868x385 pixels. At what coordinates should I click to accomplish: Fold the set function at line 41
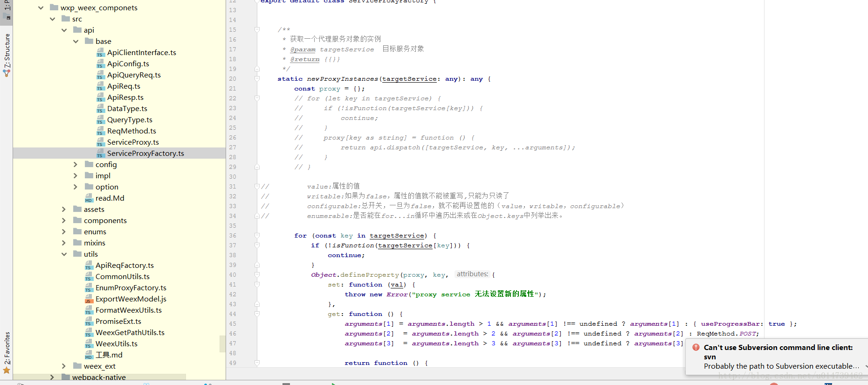click(x=257, y=284)
